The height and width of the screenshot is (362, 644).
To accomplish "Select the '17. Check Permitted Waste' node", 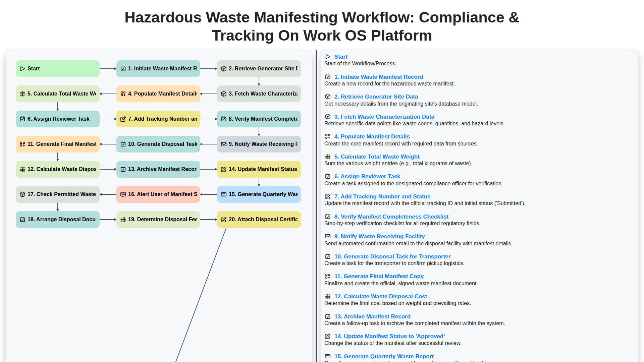I will pos(58,194).
